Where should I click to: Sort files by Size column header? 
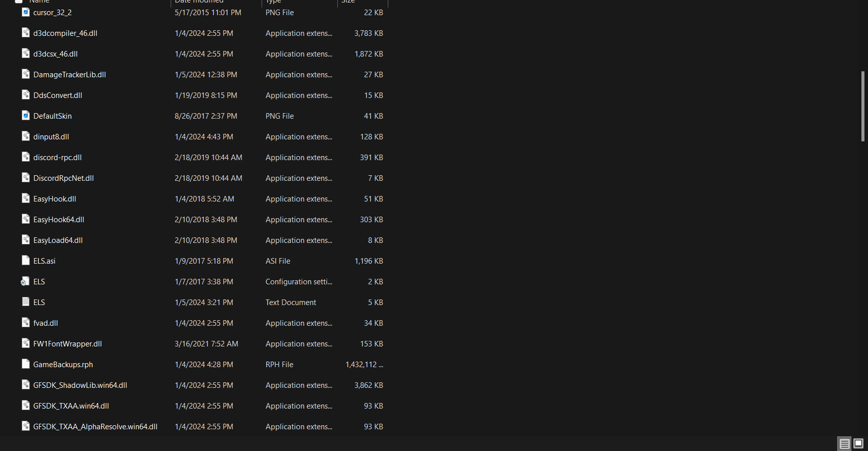point(348,2)
